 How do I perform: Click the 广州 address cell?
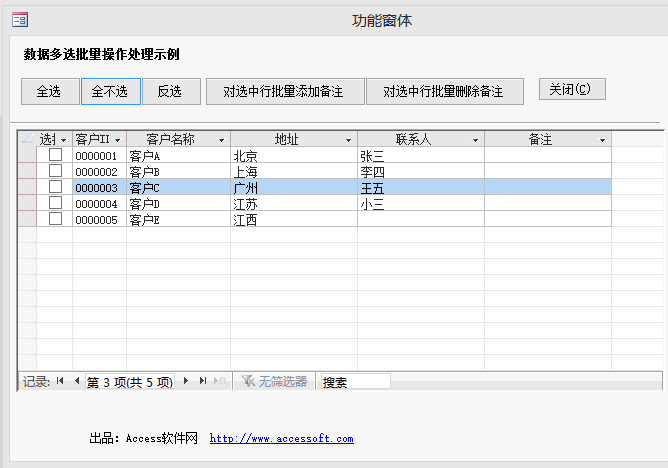[x=294, y=187]
